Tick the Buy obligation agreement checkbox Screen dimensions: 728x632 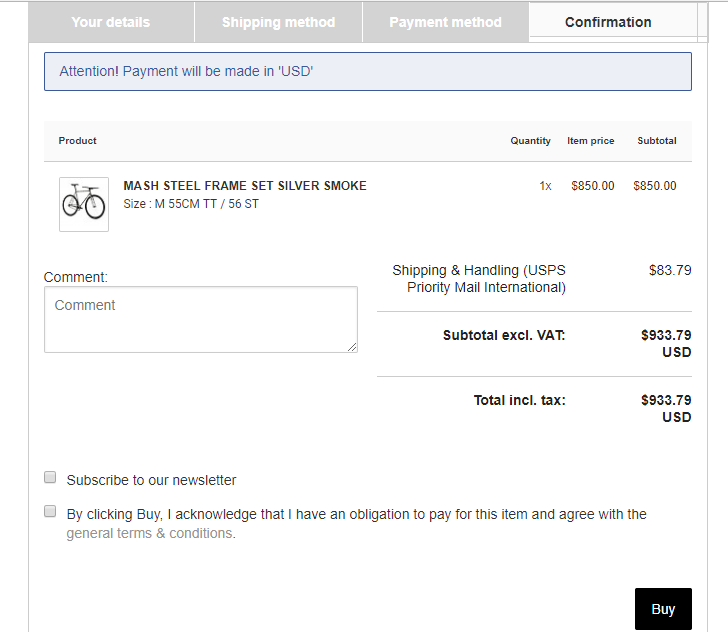pyautogui.click(x=50, y=511)
